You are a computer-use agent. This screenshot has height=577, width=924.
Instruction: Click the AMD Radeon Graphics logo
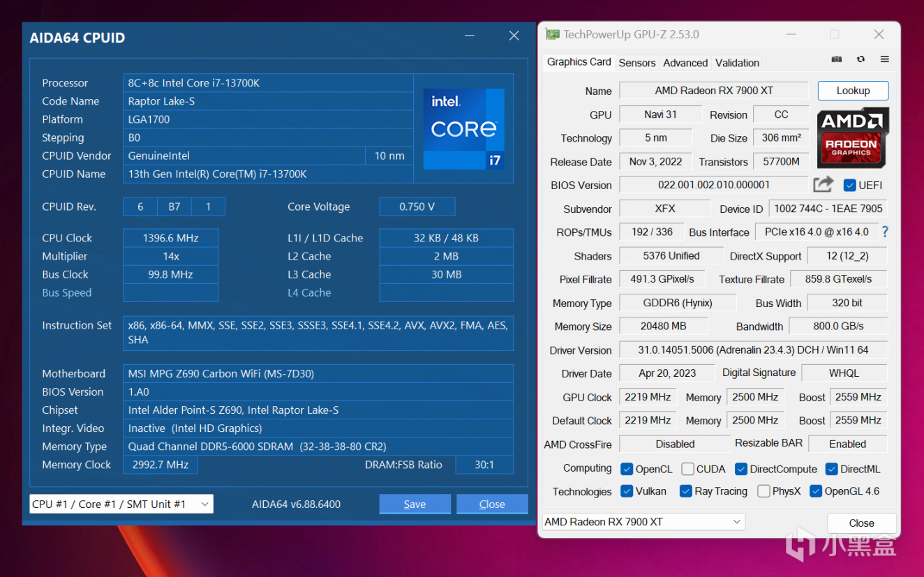(x=852, y=137)
